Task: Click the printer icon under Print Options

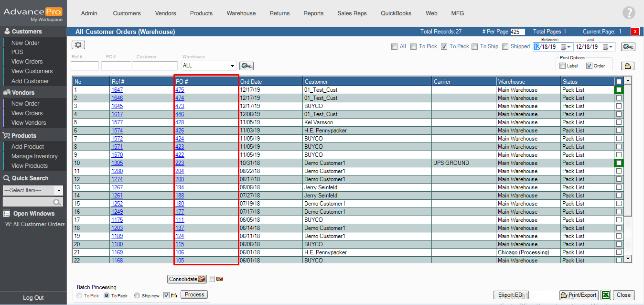Action: 627,66
